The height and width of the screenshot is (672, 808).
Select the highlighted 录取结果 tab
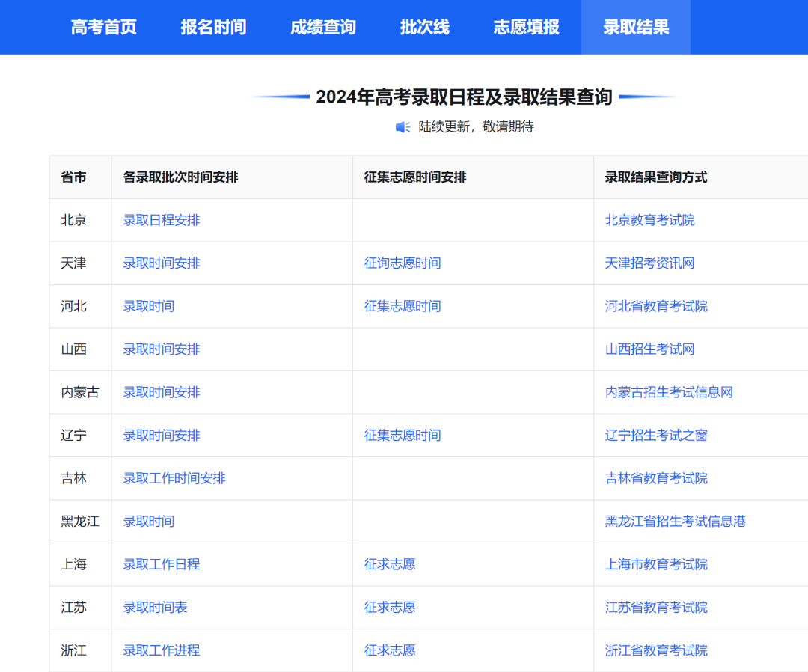[x=635, y=27]
